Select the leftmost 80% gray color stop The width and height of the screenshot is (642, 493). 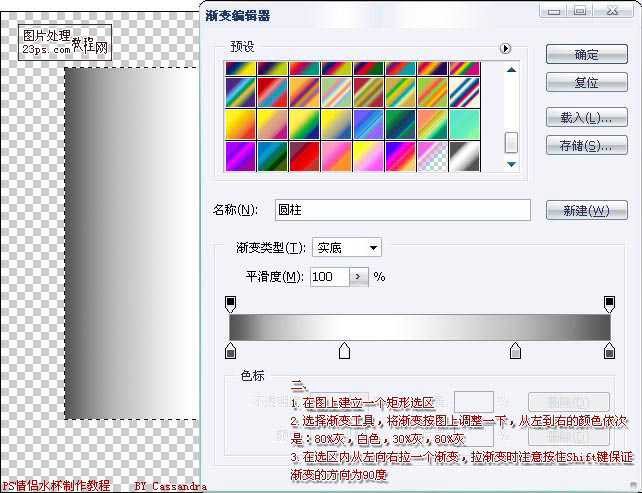point(231,351)
